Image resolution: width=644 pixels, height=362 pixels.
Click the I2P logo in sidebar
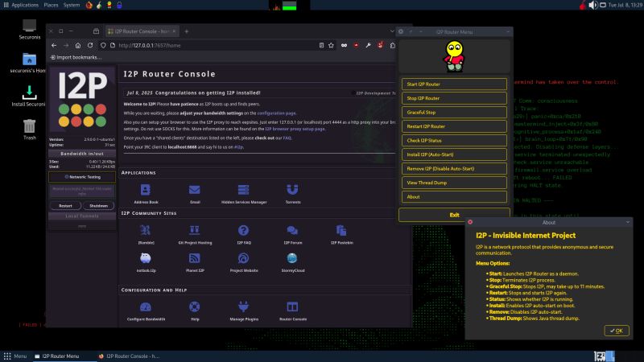click(82, 100)
